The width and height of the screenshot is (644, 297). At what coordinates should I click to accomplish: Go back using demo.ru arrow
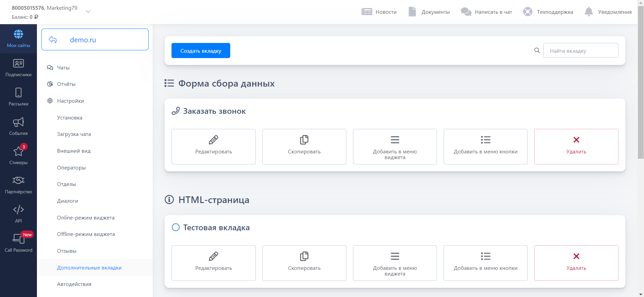coord(53,40)
